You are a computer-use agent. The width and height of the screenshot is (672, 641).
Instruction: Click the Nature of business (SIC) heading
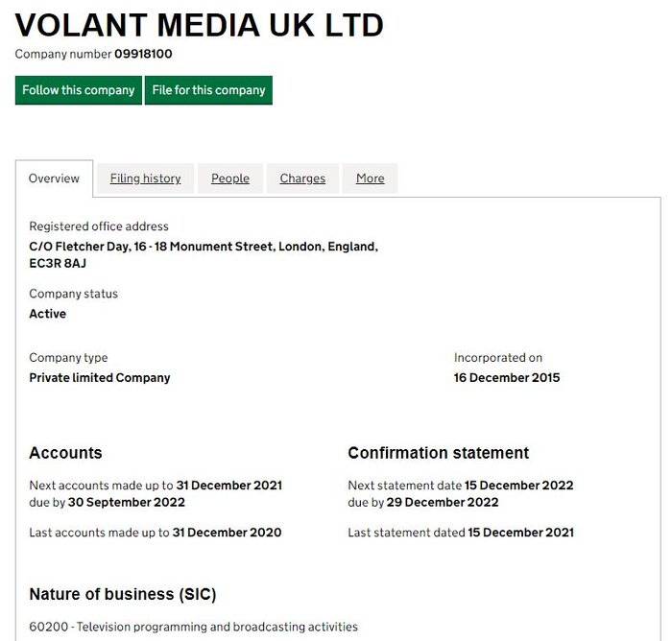point(123,594)
